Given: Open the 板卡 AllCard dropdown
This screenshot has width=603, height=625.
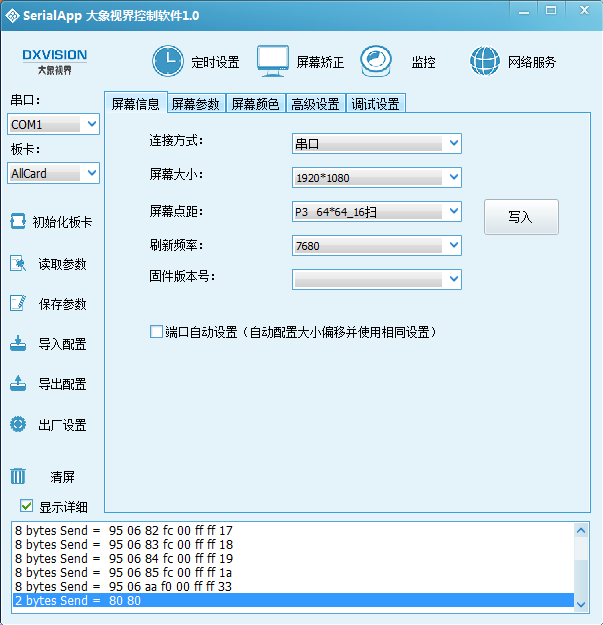Looking at the screenshot, I should [53, 173].
